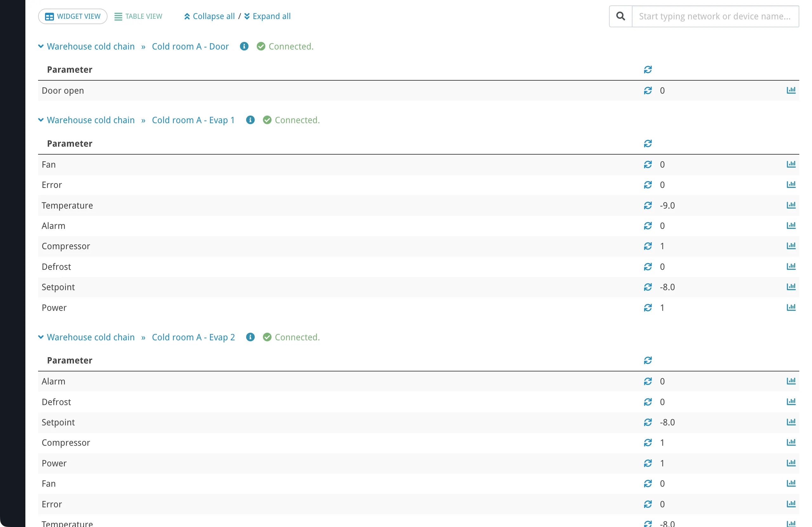
Task: Collapse the Cold room A - Evap 2 section
Action: (x=41, y=337)
